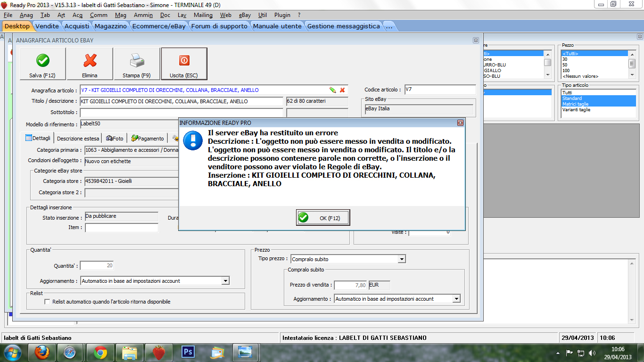The height and width of the screenshot is (362, 644).
Task: Click the Foto tab camera icon
Action: [109, 138]
